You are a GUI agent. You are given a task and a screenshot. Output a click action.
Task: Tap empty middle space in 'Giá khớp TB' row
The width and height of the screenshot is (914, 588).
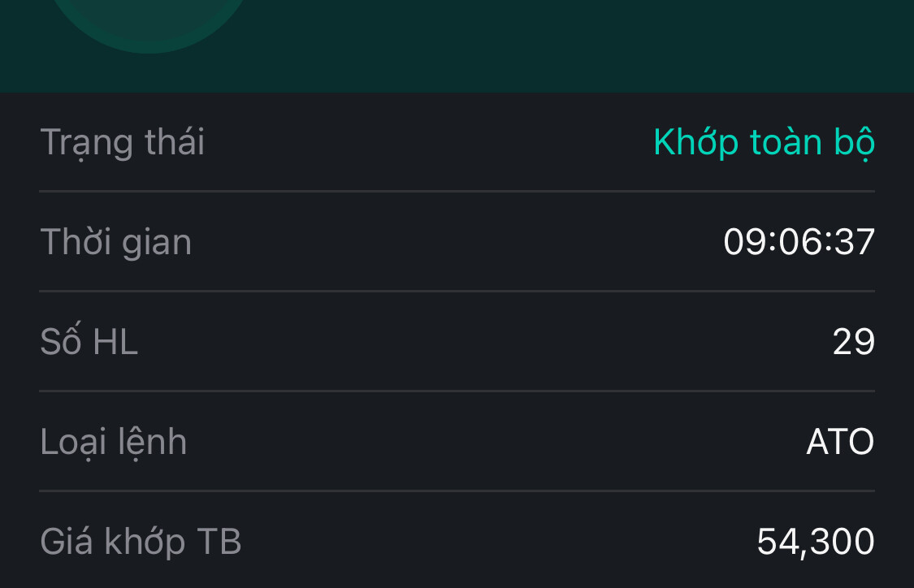(x=487, y=542)
